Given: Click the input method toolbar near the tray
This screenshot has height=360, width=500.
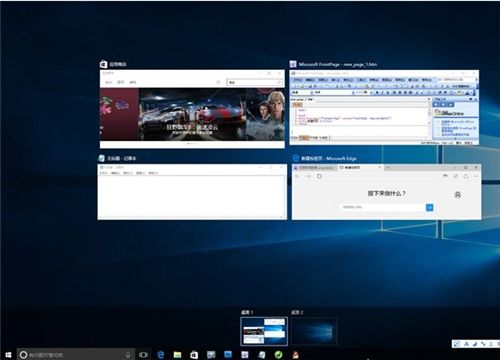Looking at the screenshot, I should point(476,344).
